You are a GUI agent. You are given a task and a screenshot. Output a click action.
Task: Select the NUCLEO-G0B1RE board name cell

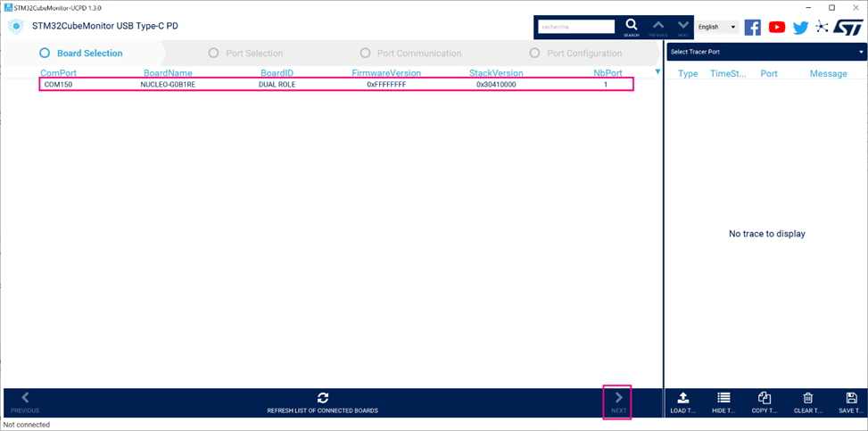[168, 85]
